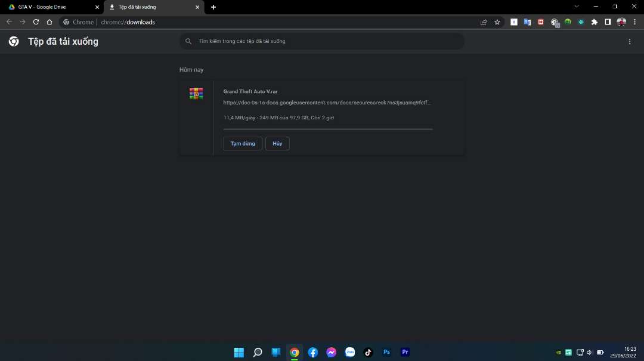Image resolution: width=644 pixels, height=361 pixels.
Task: Open the Chrome profile avatar
Action: pyautogui.click(x=621, y=22)
